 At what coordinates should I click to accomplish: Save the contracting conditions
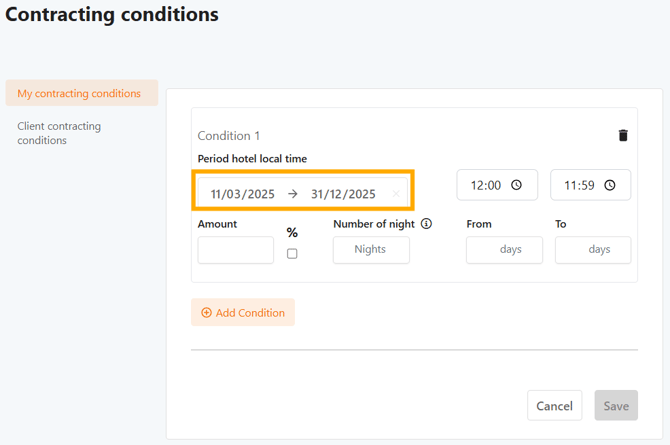[616, 405]
